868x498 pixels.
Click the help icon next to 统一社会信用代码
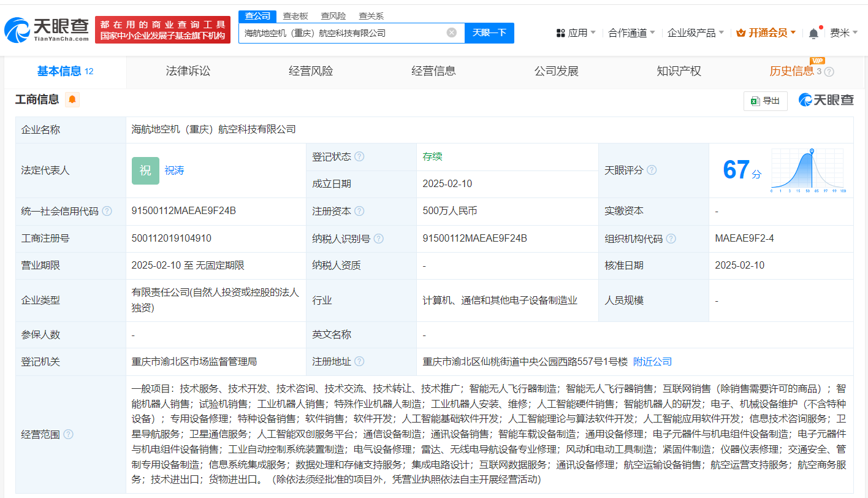click(x=107, y=211)
